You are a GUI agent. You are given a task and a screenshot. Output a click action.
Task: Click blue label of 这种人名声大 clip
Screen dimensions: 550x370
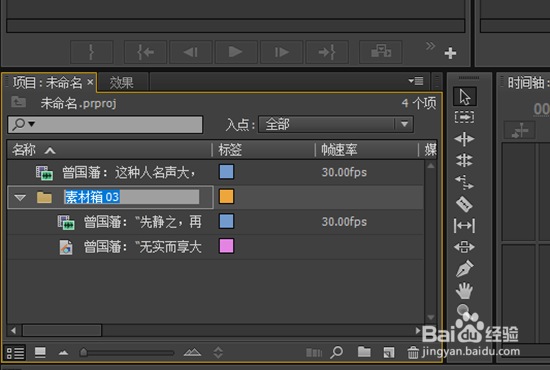(x=226, y=172)
